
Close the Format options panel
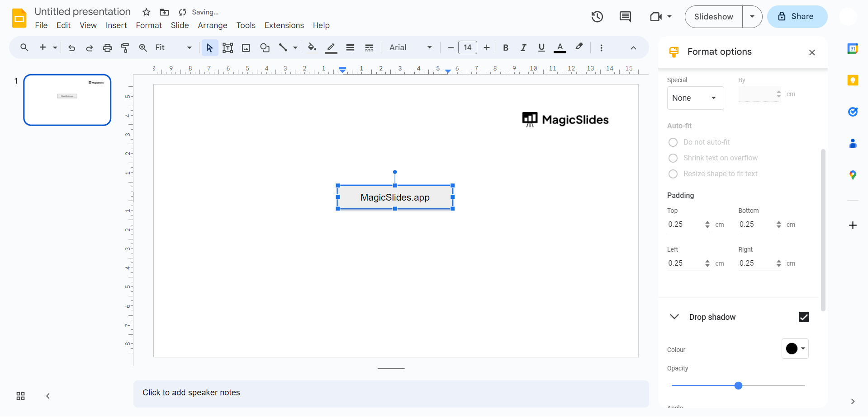[812, 52]
